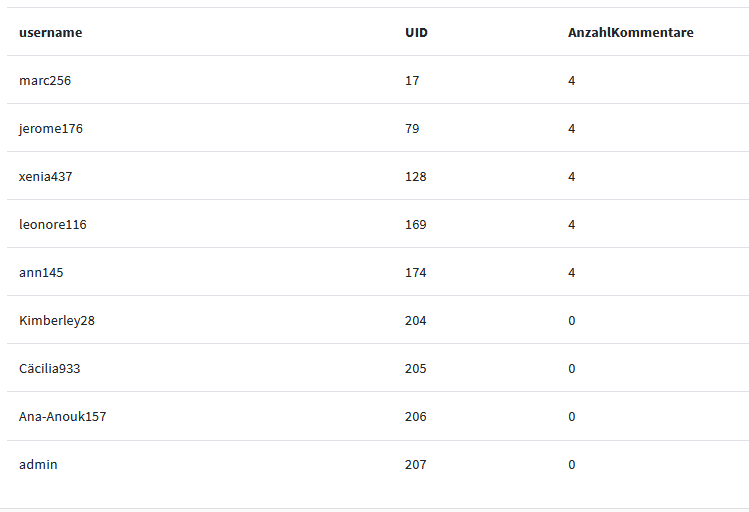Screen dimensions: 749x512
Task: Select the Cäcilia933 username cell
Action: [x=50, y=369]
